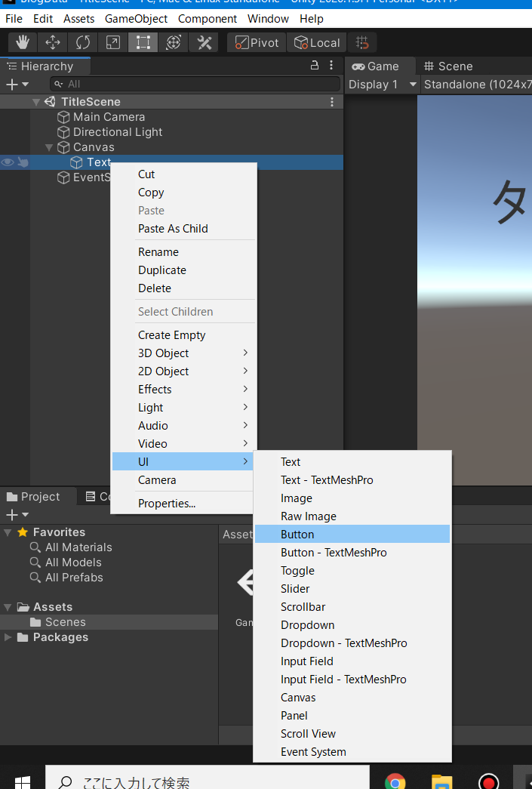Image resolution: width=532 pixels, height=789 pixels.
Task: Open custom editor tools
Action: [x=204, y=43]
